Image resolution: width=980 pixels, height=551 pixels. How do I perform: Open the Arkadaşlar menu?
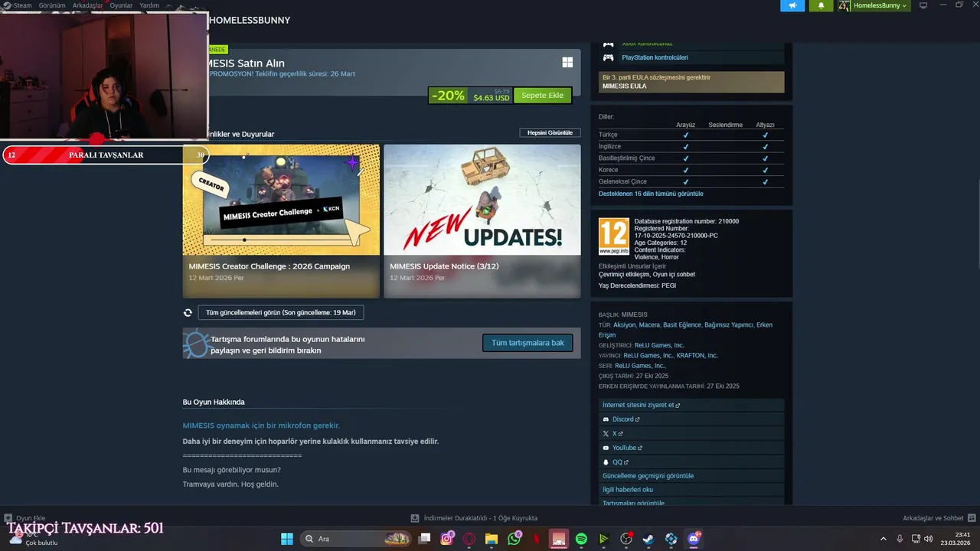[x=88, y=5]
